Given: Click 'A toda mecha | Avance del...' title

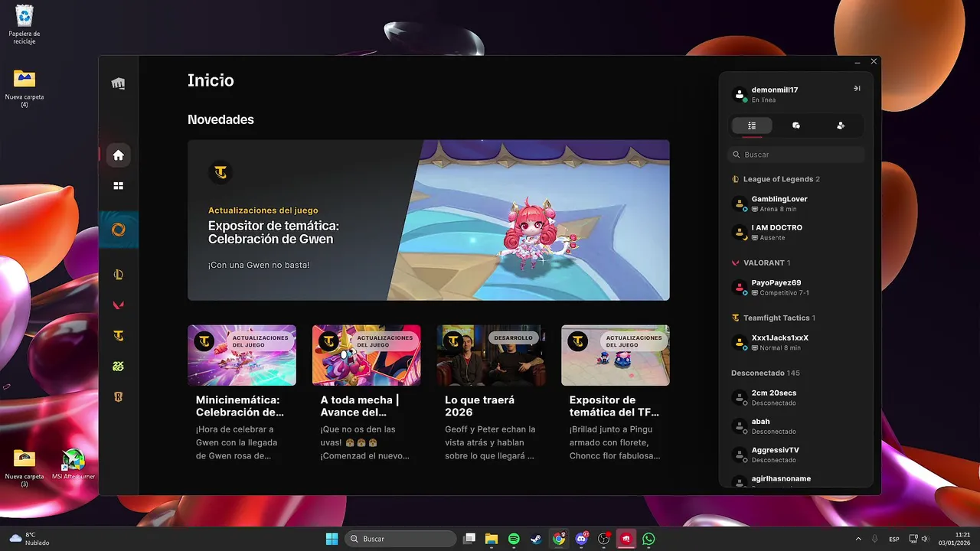Looking at the screenshot, I should click(x=360, y=406).
